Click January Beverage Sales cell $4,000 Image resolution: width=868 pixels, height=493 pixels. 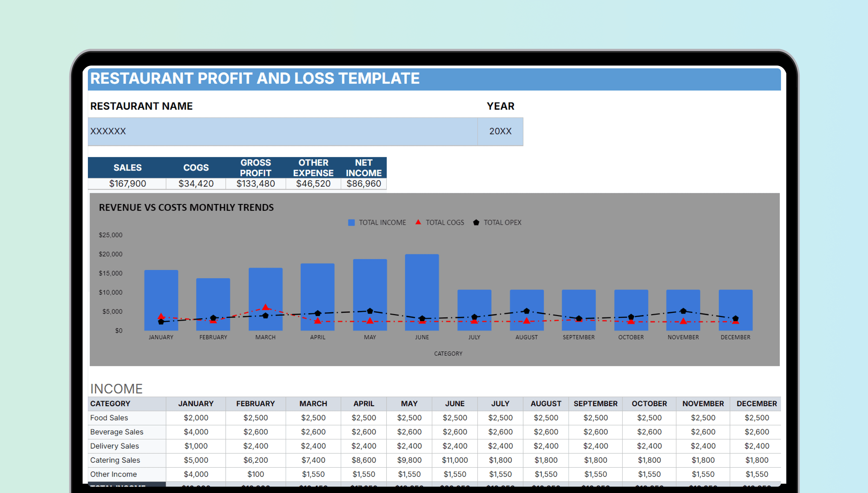[196, 432]
